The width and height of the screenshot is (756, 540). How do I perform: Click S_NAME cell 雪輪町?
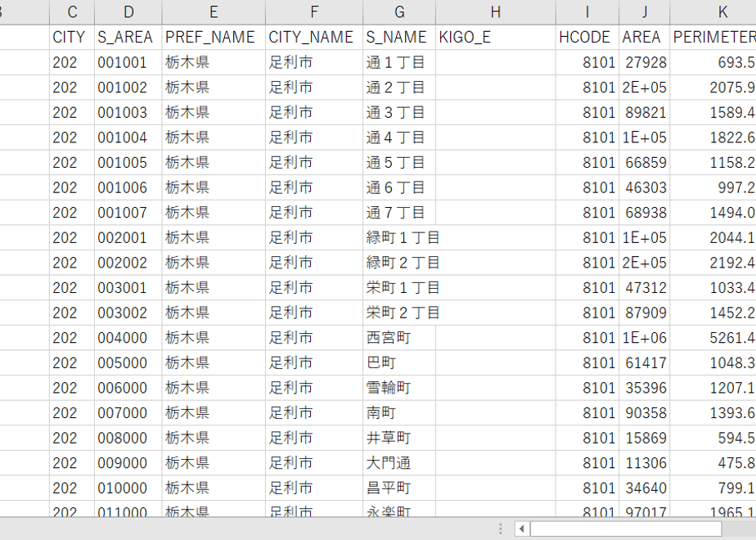coord(399,388)
